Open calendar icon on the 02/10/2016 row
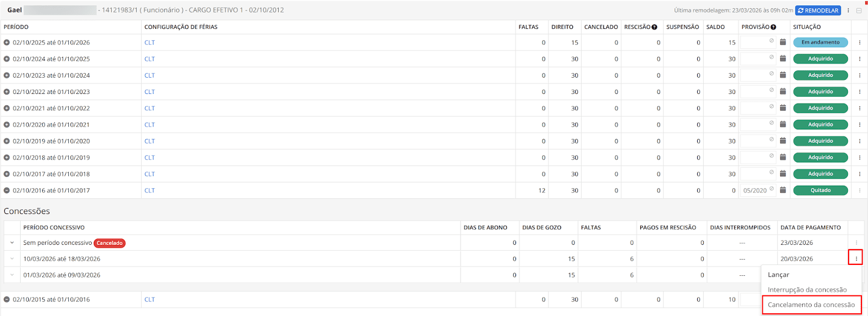Screen dimensions: 868x316 tap(783, 190)
